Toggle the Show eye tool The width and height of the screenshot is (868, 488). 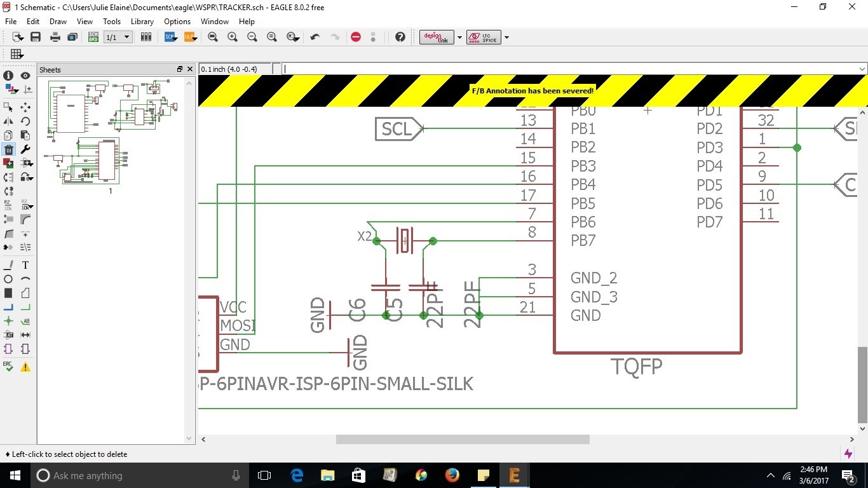(25, 76)
